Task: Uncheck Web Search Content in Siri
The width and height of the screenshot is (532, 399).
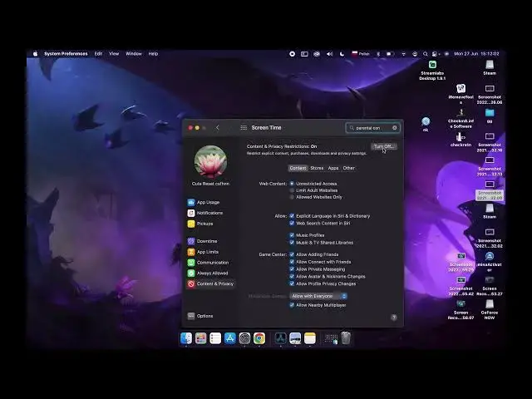Action: (292, 224)
